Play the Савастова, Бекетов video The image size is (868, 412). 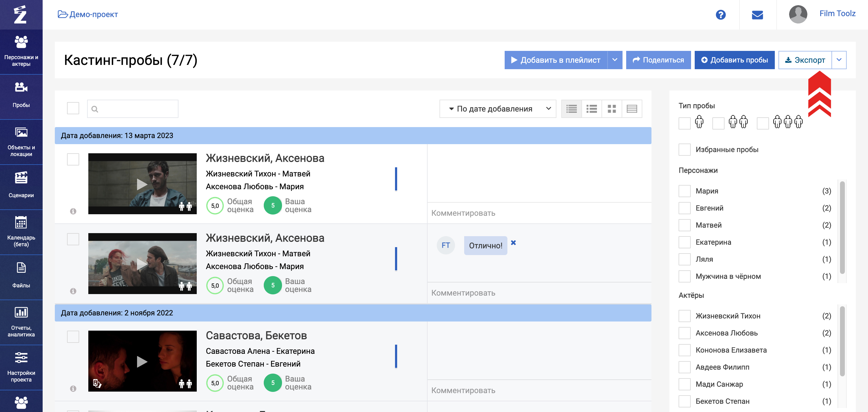coord(142,361)
